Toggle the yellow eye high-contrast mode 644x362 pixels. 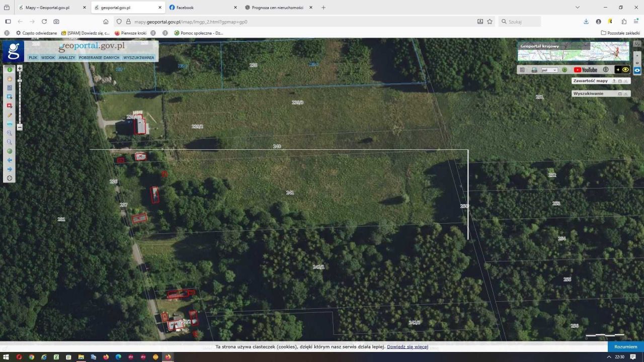tap(626, 70)
